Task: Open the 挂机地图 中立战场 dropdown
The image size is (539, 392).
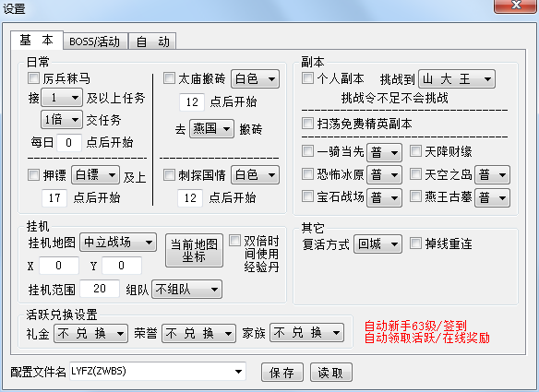Action: [x=118, y=243]
